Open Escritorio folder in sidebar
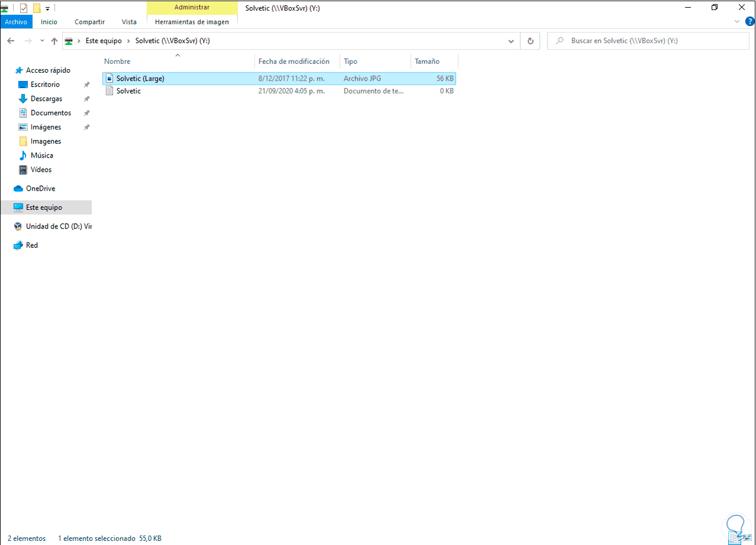Image resolution: width=756 pixels, height=545 pixels. click(45, 85)
